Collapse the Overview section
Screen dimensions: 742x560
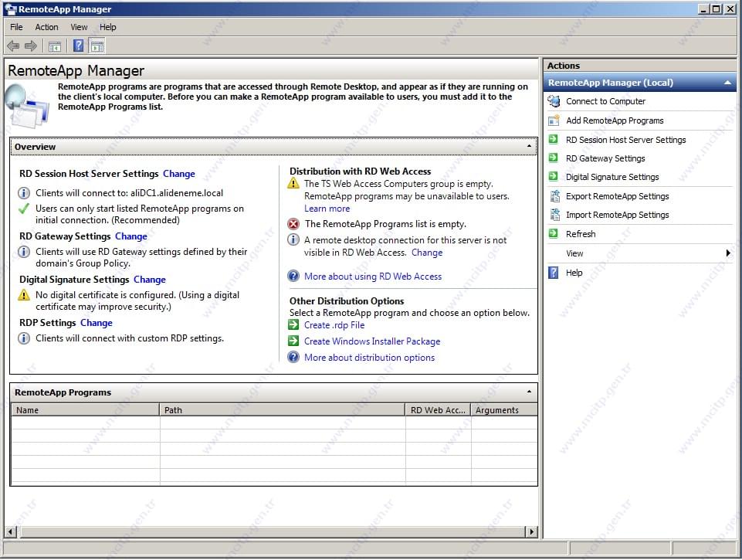(529, 146)
